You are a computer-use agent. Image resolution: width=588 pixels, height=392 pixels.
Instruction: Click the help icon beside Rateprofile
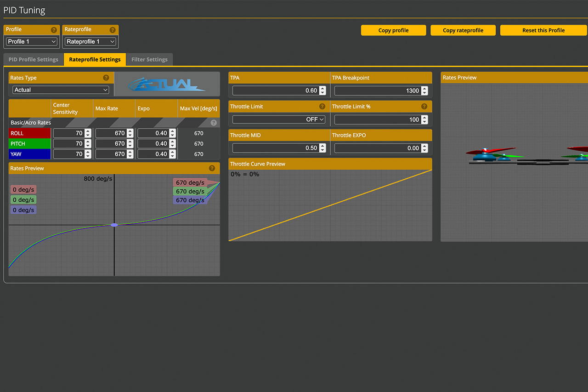[x=113, y=30]
